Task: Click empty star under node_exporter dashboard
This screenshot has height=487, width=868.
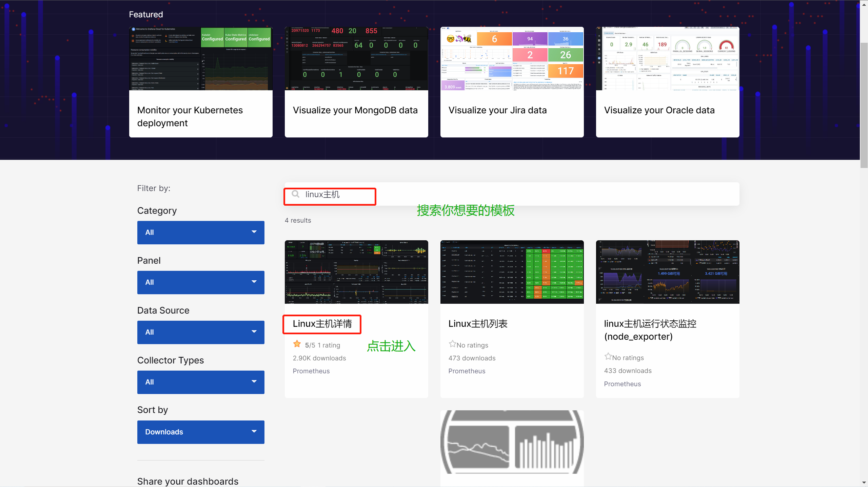Action: tap(608, 357)
